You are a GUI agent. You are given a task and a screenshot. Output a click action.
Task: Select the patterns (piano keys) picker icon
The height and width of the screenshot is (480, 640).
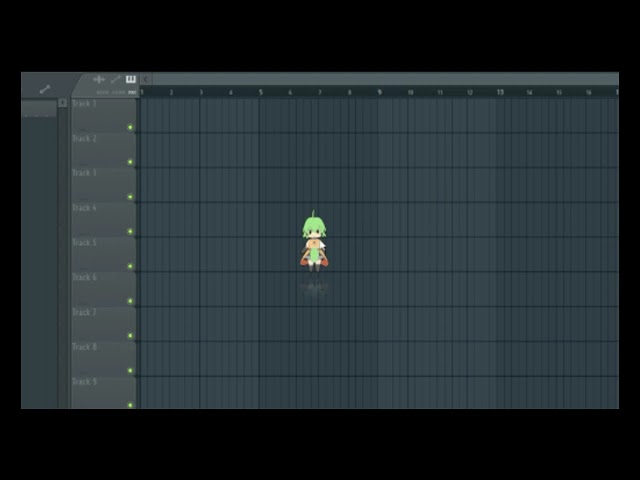tap(131, 79)
